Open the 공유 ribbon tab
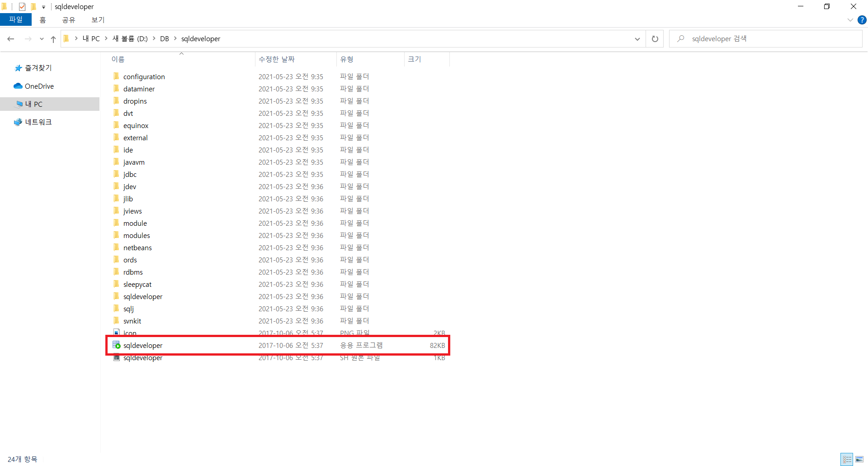Viewport: 868px width, 466px height. (x=69, y=20)
